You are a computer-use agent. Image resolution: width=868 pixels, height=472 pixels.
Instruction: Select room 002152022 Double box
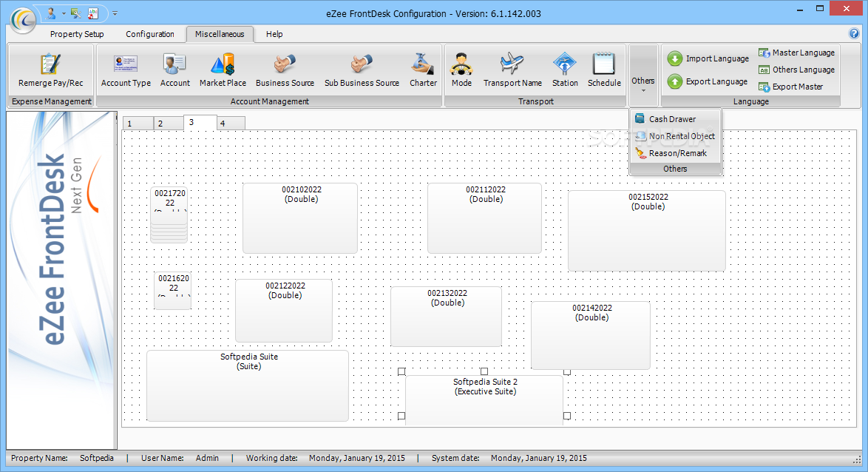click(647, 231)
